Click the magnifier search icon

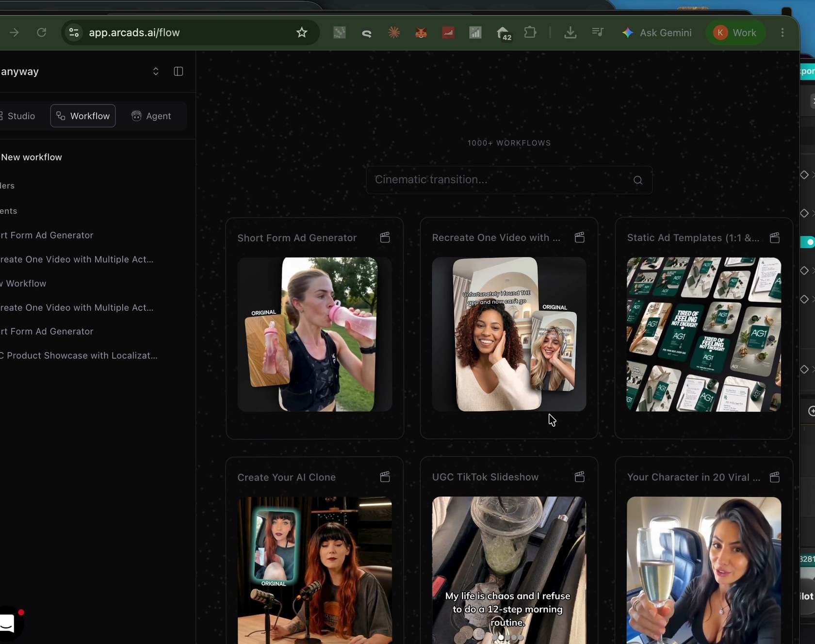click(638, 180)
